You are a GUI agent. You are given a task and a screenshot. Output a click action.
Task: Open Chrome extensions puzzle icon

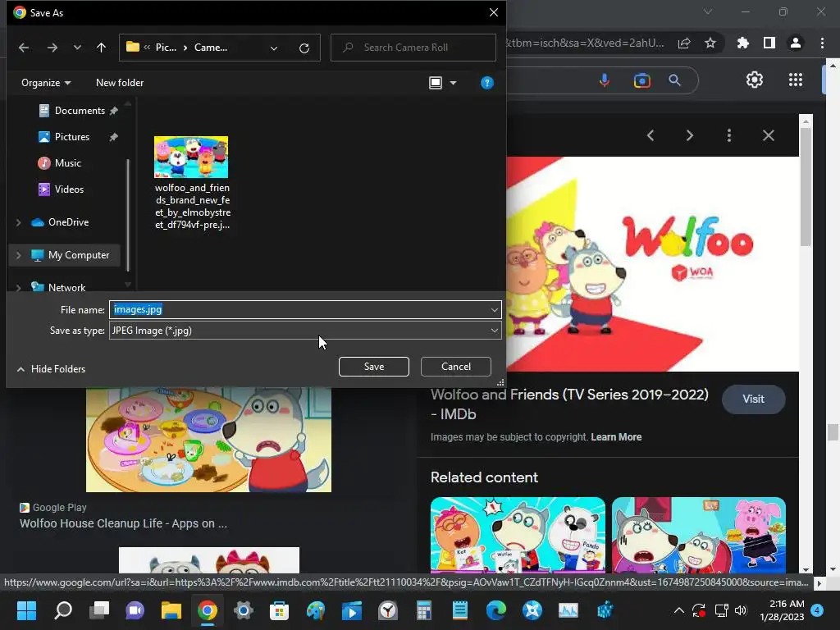pyautogui.click(x=742, y=43)
